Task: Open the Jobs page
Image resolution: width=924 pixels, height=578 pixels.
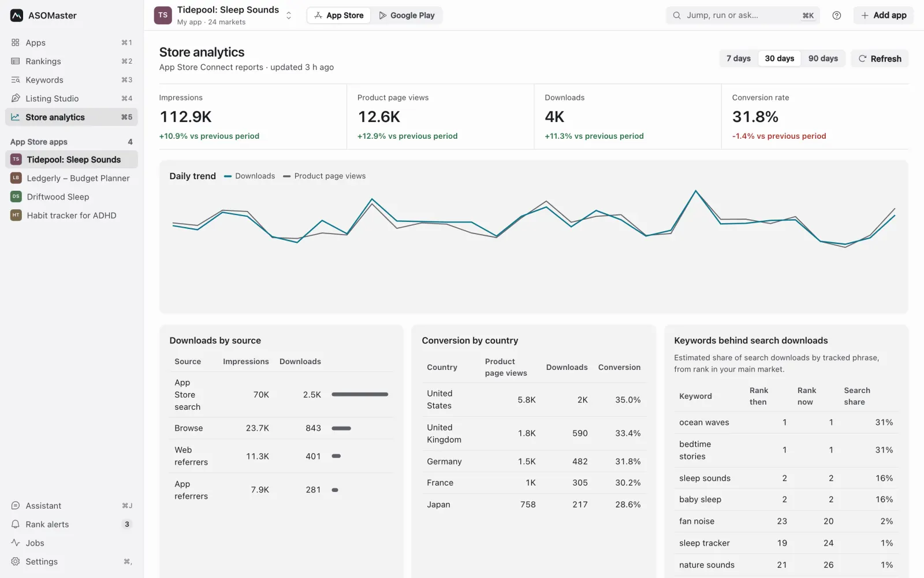Action: click(72, 543)
